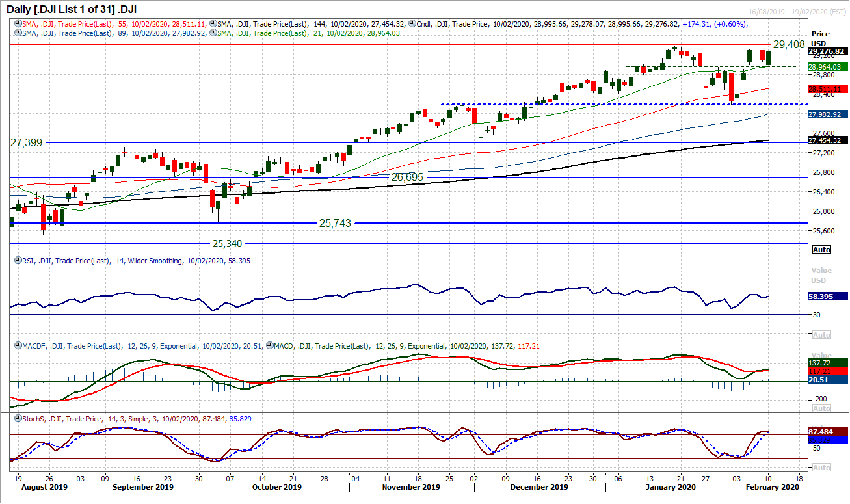Click Auto button on main price axis
The width and height of the screenshot is (850, 504).
pyautogui.click(x=821, y=250)
